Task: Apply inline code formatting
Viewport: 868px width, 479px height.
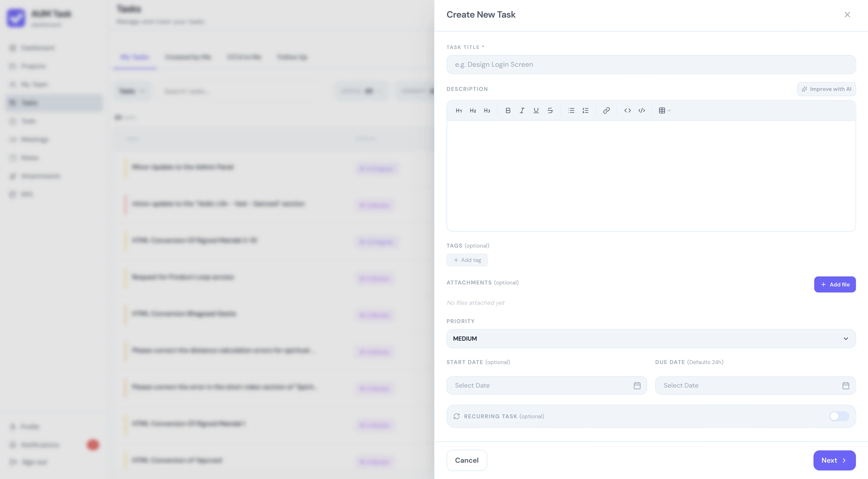Action: (627, 110)
